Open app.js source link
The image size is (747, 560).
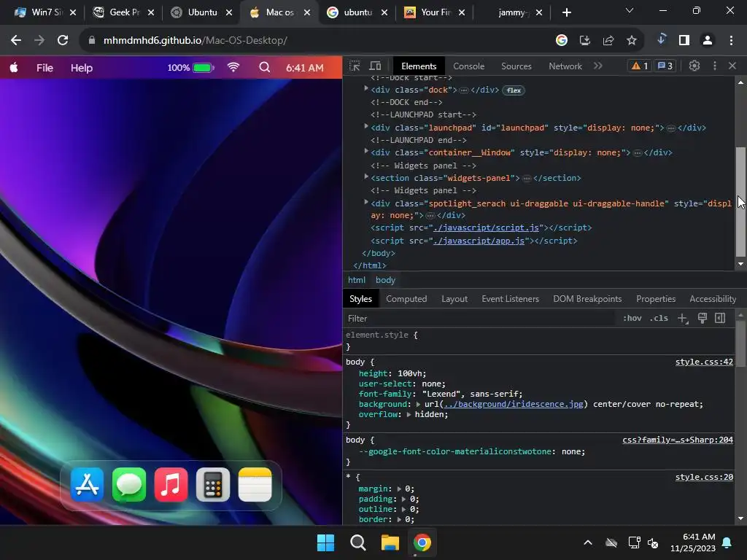(x=479, y=241)
